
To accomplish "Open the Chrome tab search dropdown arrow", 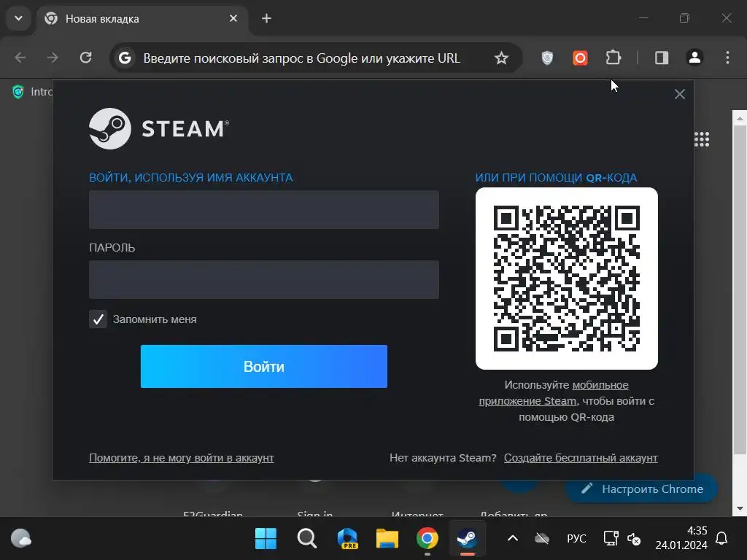I will point(18,18).
